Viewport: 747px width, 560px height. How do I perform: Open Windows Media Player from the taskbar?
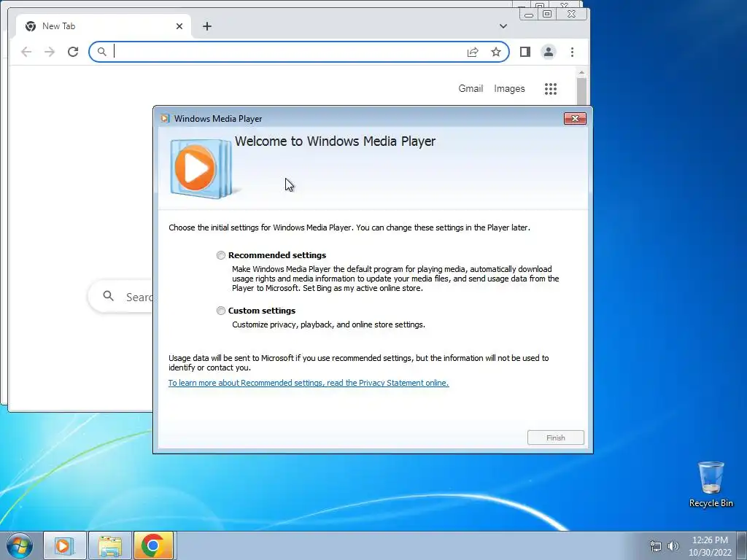point(65,545)
